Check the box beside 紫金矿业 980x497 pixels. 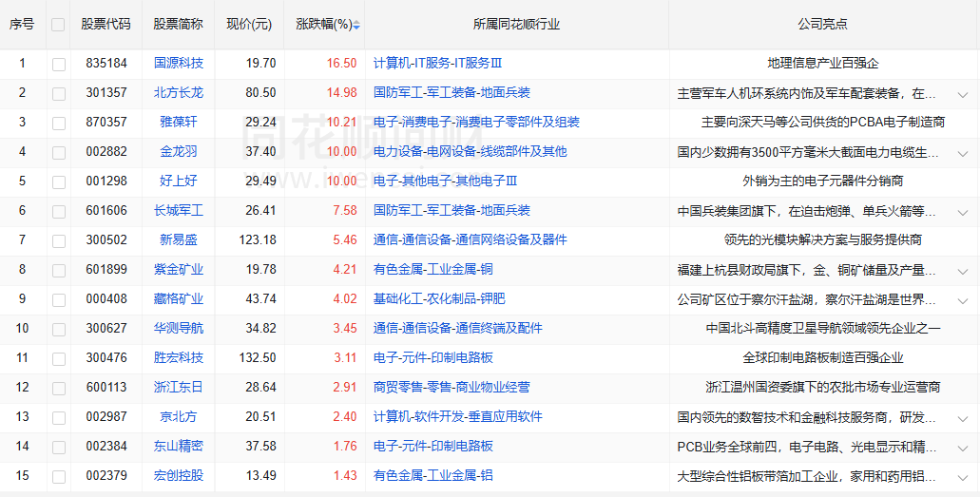pyautogui.click(x=59, y=271)
